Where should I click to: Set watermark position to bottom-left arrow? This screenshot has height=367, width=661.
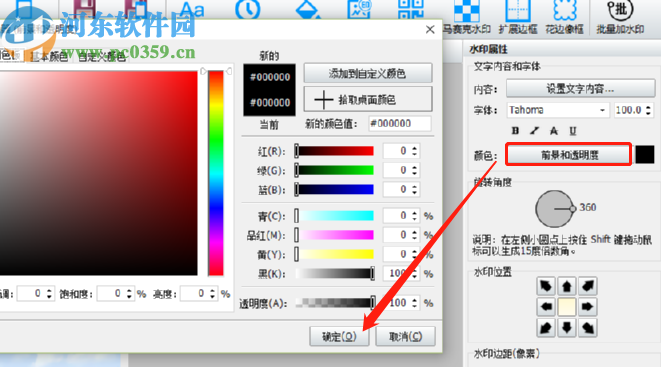click(546, 327)
